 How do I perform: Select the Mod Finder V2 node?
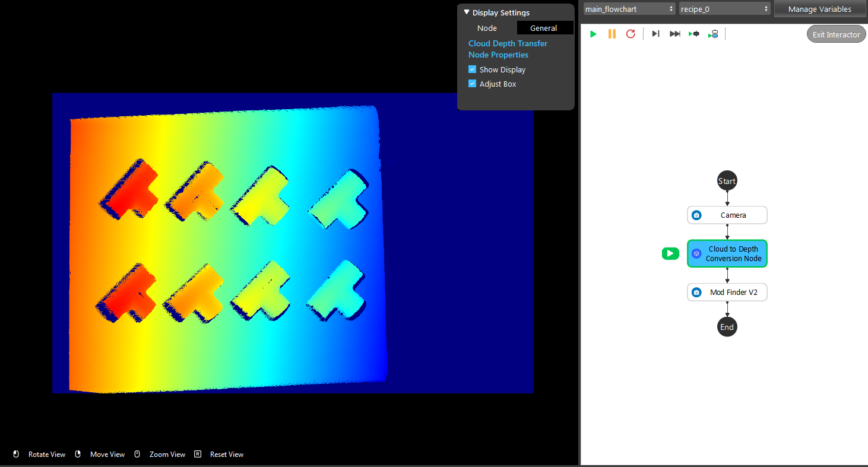(x=727, y=292)
